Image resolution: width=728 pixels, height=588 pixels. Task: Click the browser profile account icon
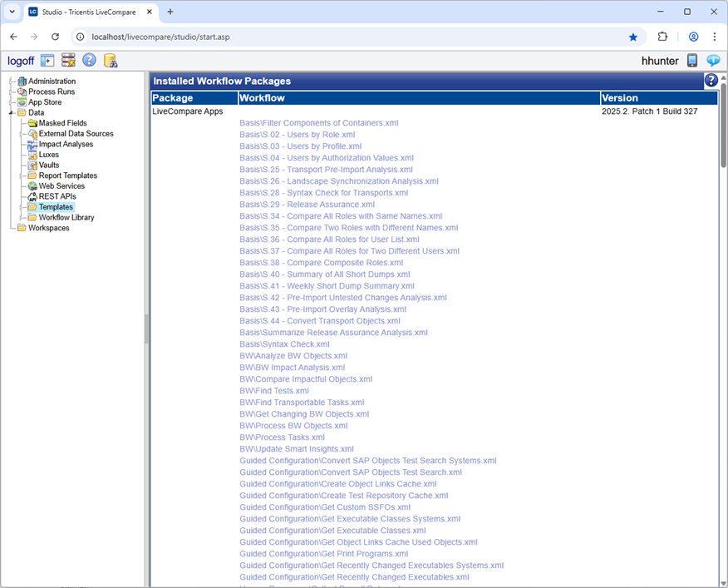(x=693, y=37)
